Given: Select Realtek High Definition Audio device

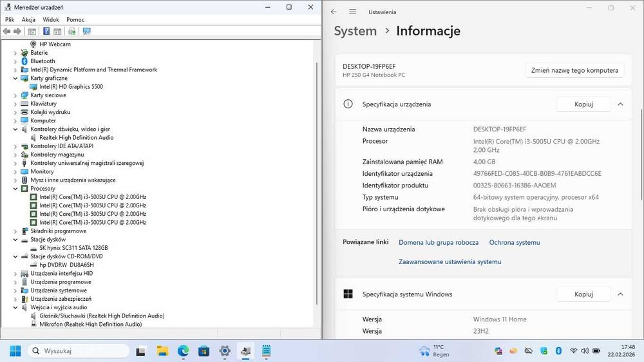Looking at the screenshot, I should [x=77, y=138].
